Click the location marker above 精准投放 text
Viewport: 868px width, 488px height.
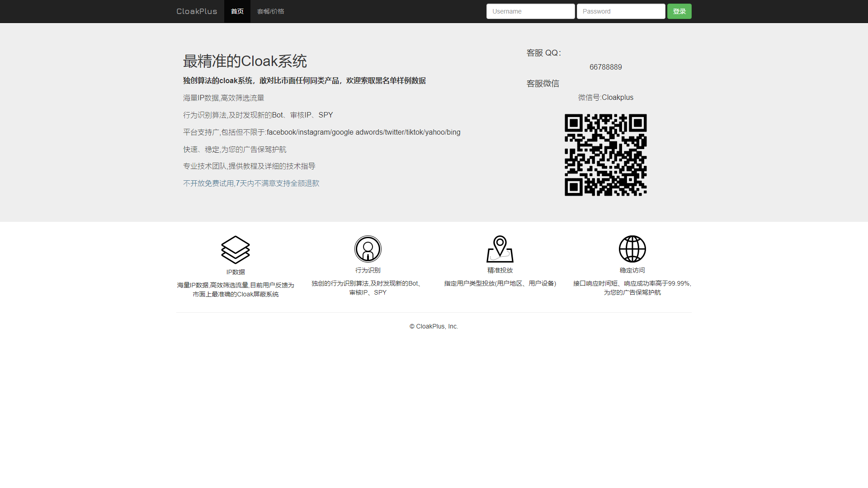click(500, 249)
